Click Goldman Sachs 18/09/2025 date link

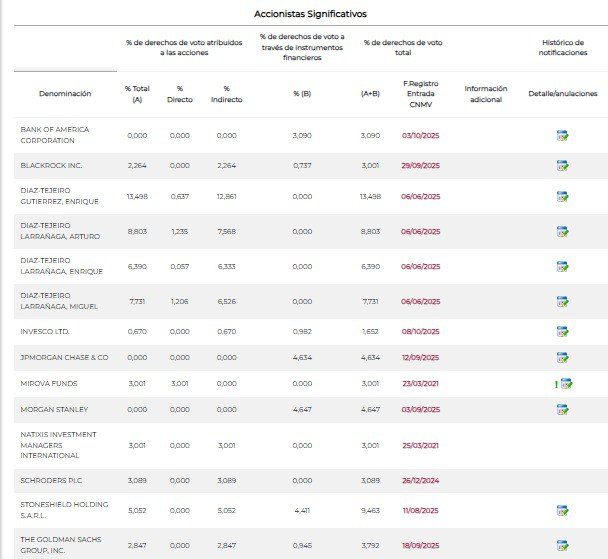[421, 545]
